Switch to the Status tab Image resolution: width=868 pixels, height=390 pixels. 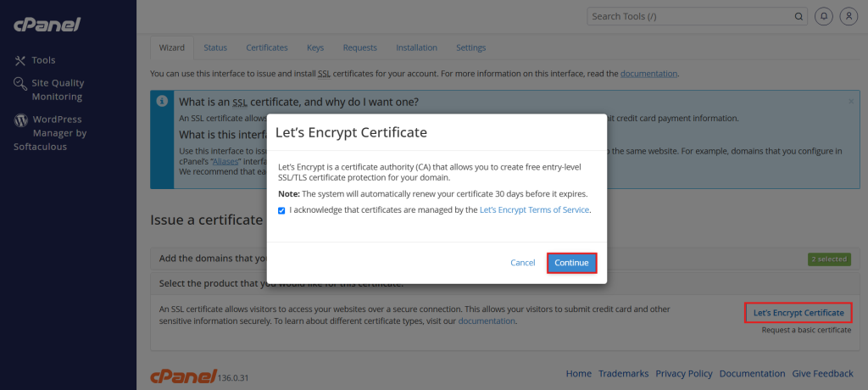coord(215,47)
